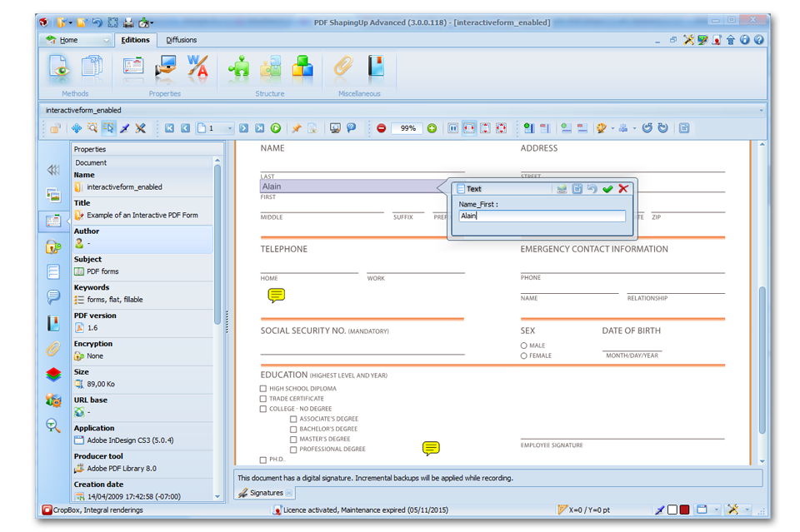Click the 'forms, flat, fillable' keywords value
800x532 pixels.
(x=115, y=300)
